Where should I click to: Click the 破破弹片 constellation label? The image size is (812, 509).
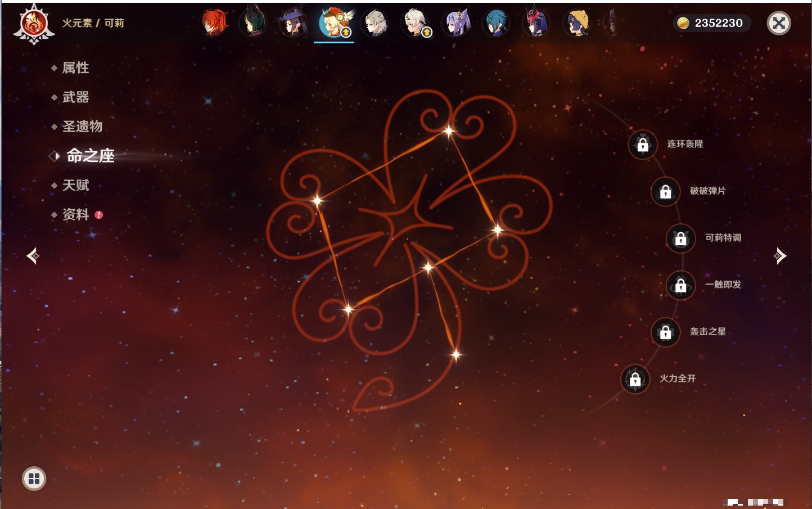[x=708, y=191]
